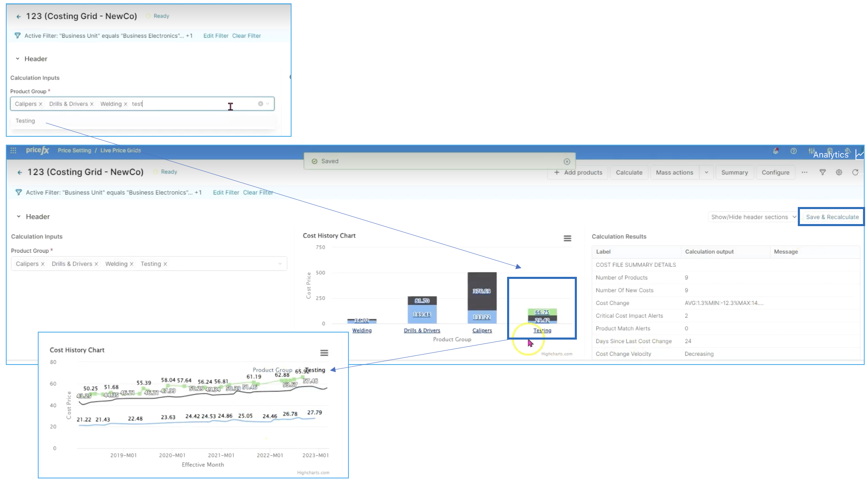Remove the Drills & Drivers chip in the top inset
This screenshot has height=483, width=868.
[x=92, y=104]
